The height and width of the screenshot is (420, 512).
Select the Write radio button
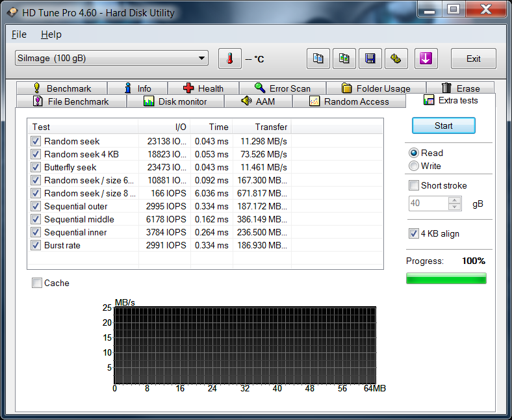pyautogui.click(x=414, y=166)
